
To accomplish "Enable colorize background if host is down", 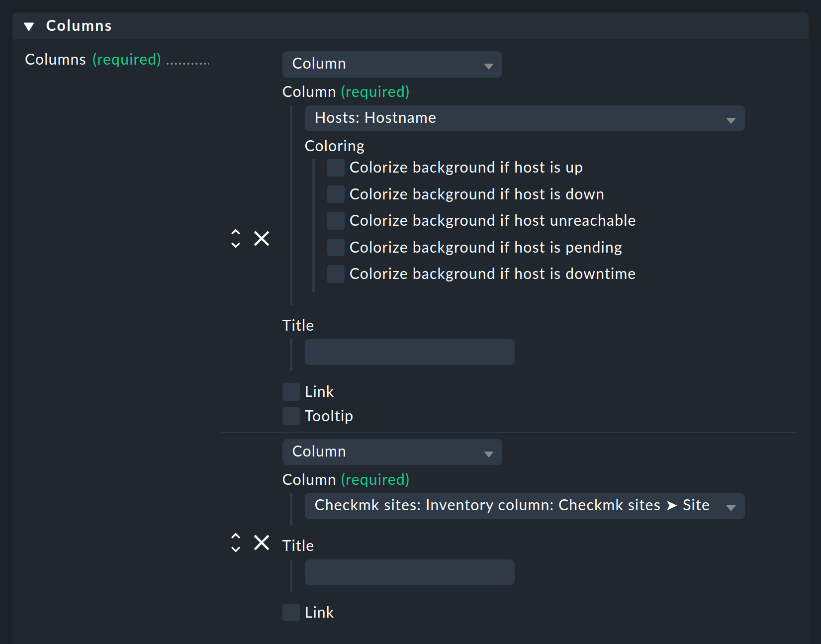I will (336, 194).
